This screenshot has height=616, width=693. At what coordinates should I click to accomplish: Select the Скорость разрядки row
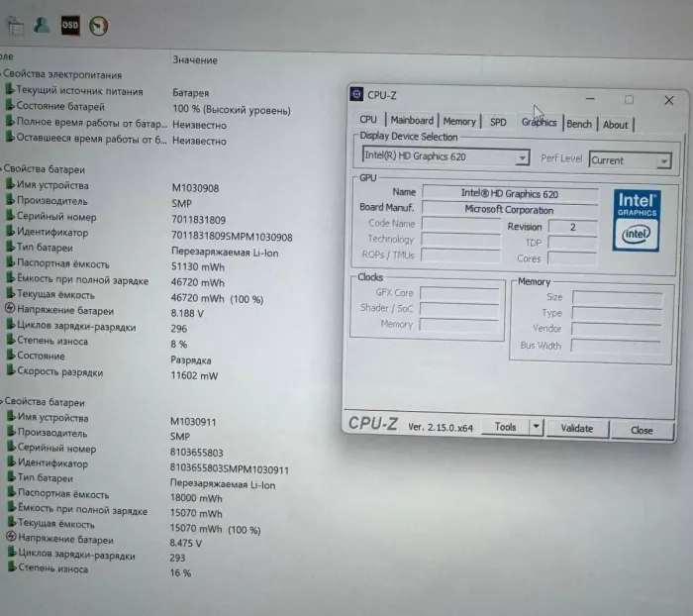pyautogui.click(x=112, y=373)
